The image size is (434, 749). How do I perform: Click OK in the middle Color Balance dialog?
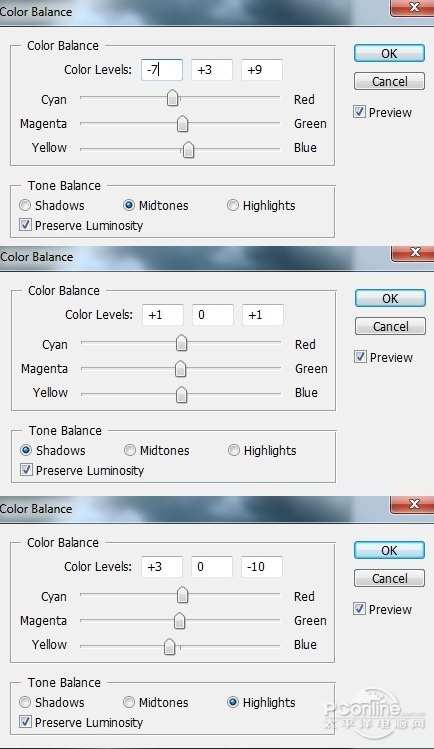pos(390,299)
